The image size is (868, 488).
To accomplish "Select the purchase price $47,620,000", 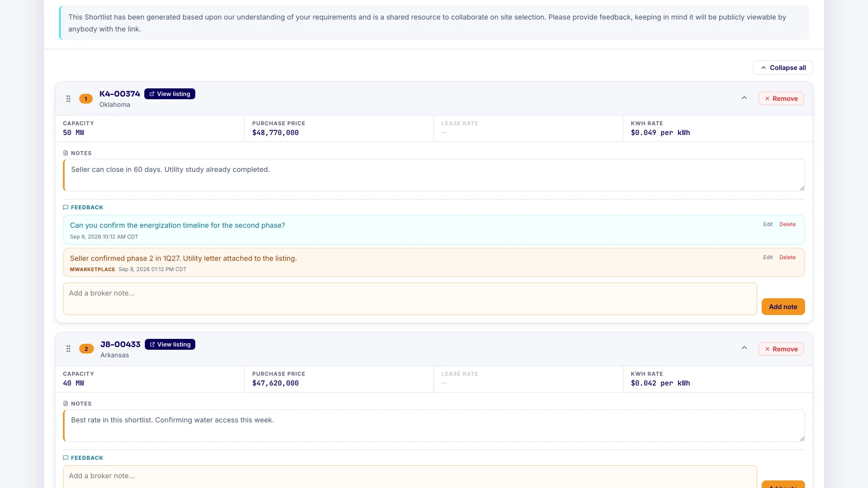I will pos(276,383).
